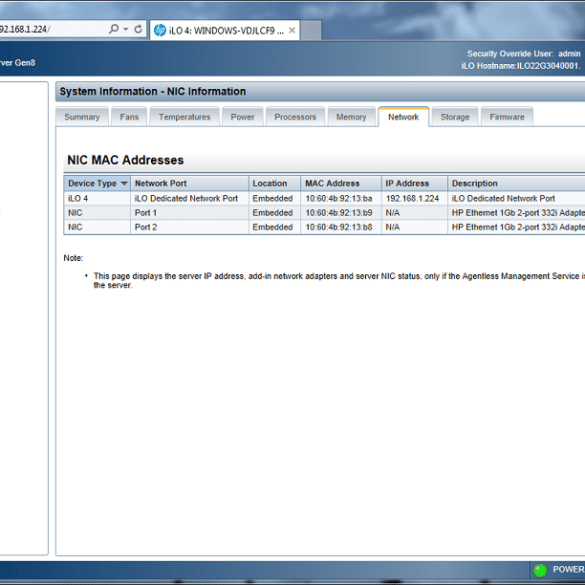The image size is (585, 585).
Task: Switch to the Summary tab
Action: tap(82, 117)
